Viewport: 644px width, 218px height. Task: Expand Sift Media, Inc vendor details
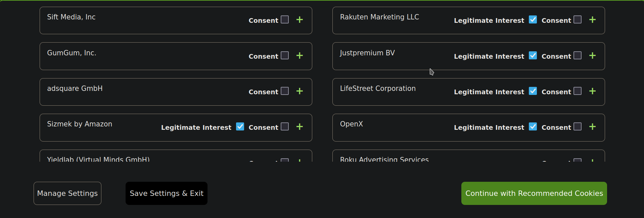300,20
